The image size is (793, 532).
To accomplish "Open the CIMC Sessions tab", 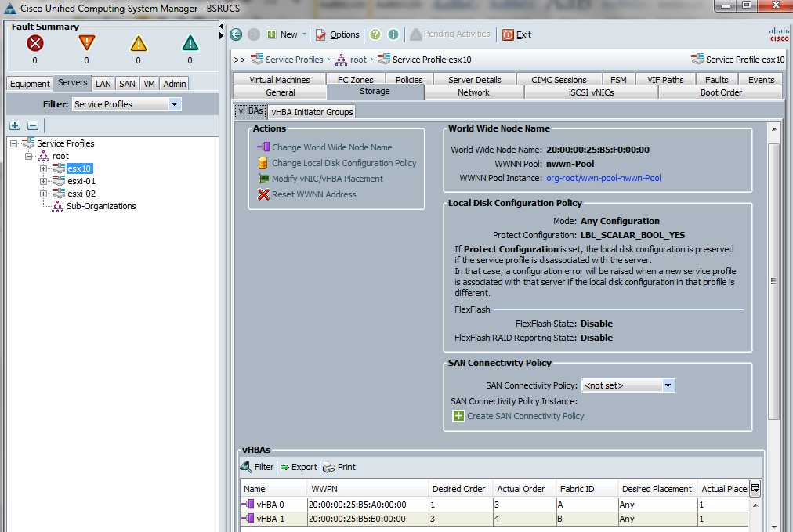I will (x=559, y=79).
